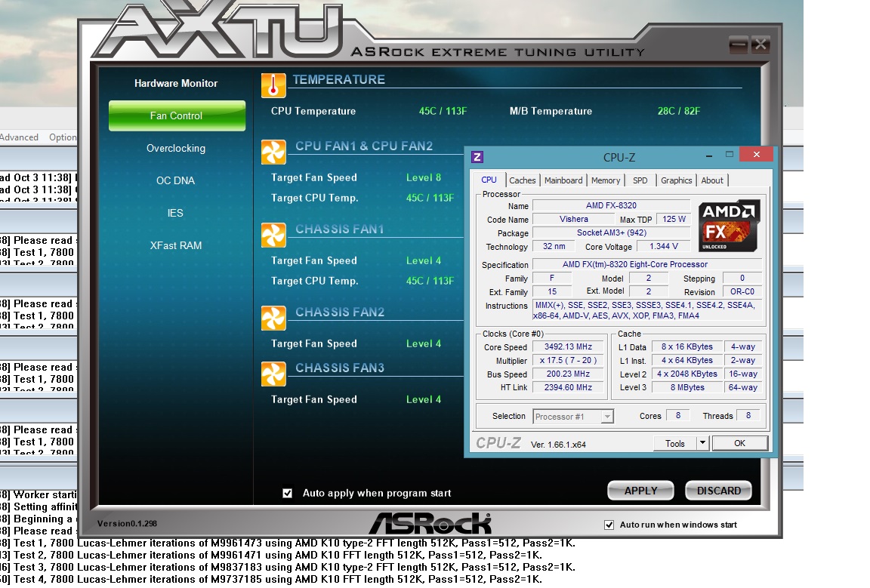Screen dimensions: 870x588
Task: Click the CPU Temperature 45C / 113F reading
Action: pos(443,111)
